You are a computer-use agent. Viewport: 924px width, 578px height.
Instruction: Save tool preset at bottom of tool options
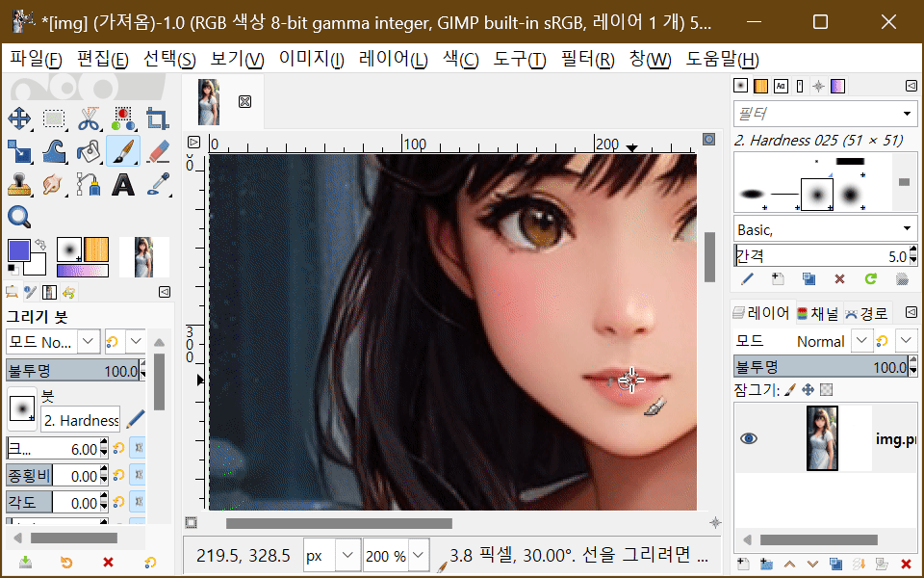click(25, 562)
